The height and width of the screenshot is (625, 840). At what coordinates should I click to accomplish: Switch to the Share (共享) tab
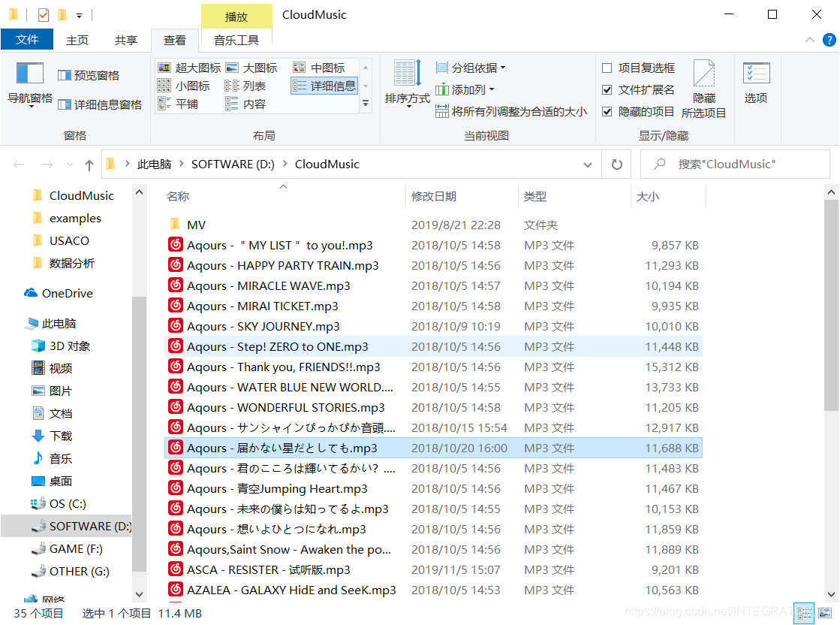click(126, 41)
